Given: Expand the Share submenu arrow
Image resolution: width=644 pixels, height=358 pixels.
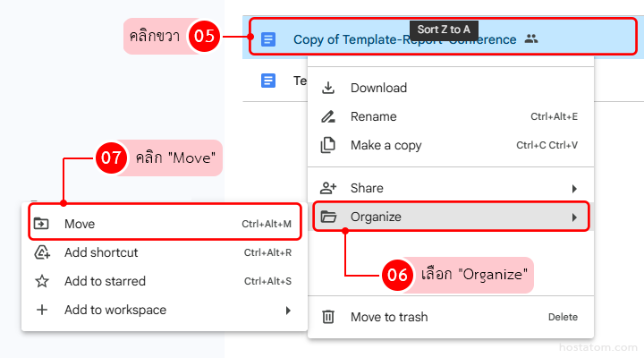Looking at the screenshot, I should click(574, 188).
